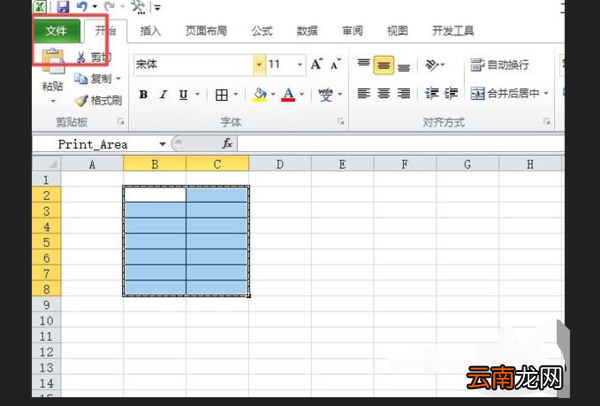Click the 剪切 (Cut) scissors button
This screenshot has height=406, width=600.
coord(94,57)
